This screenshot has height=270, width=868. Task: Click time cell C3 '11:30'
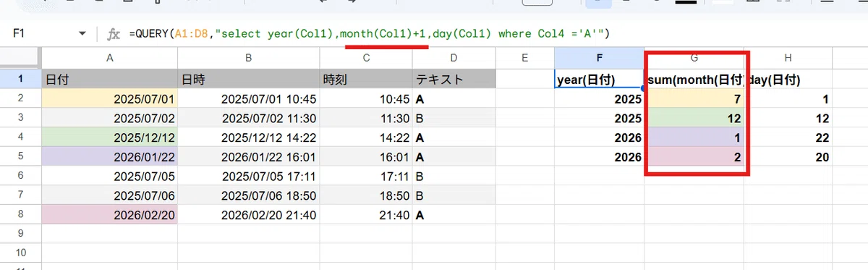[365, 118]
